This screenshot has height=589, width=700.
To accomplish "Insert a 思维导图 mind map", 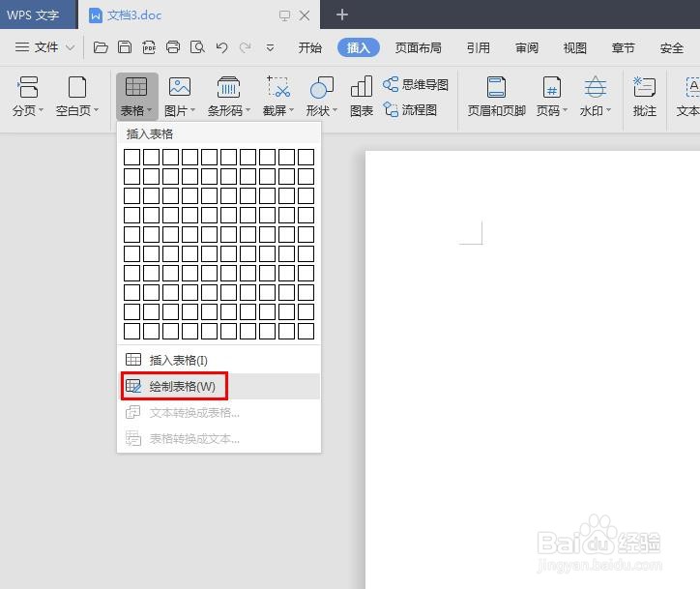I will (416, 84).
